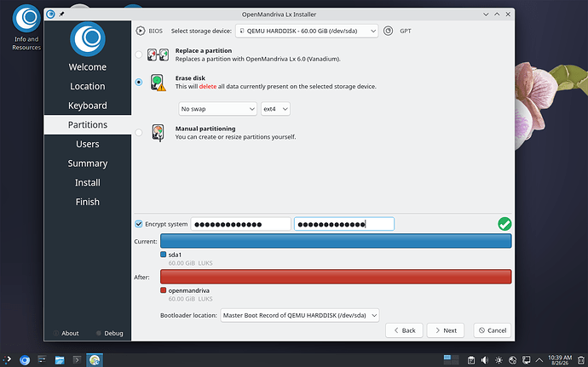Go to the Summary step
Screen dimensions: 588x367
point(88,163)
